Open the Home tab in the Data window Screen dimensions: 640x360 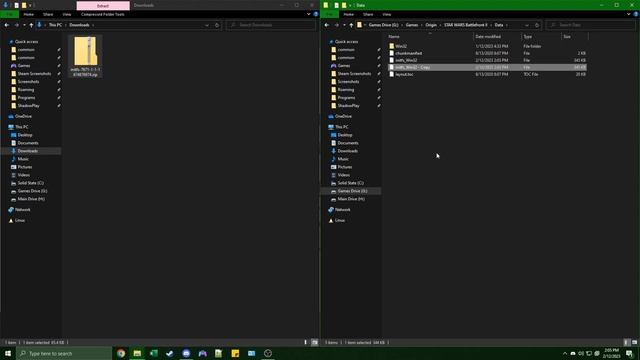pyautogui.click(x=349, y=14)
